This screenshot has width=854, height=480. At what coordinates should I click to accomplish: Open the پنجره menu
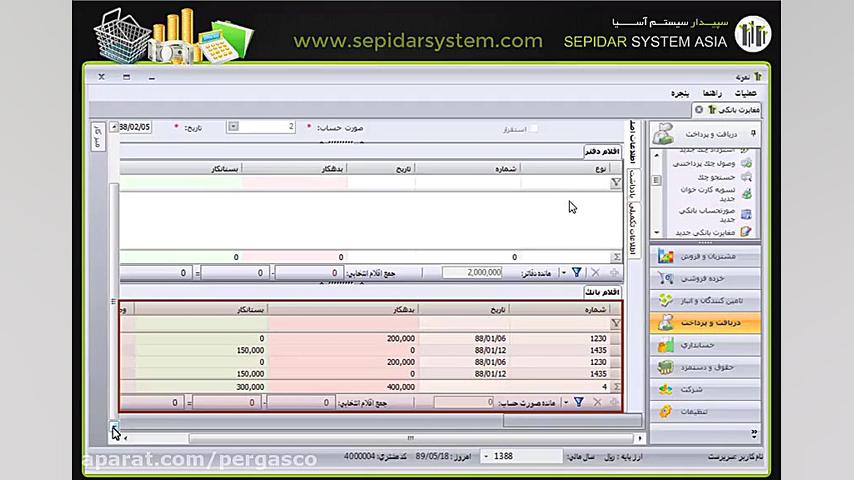coord(680,93)
